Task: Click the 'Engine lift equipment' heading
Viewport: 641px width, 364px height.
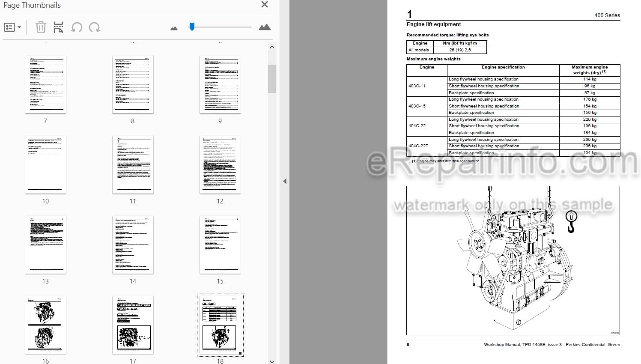Action: click(x=434, y=24)
